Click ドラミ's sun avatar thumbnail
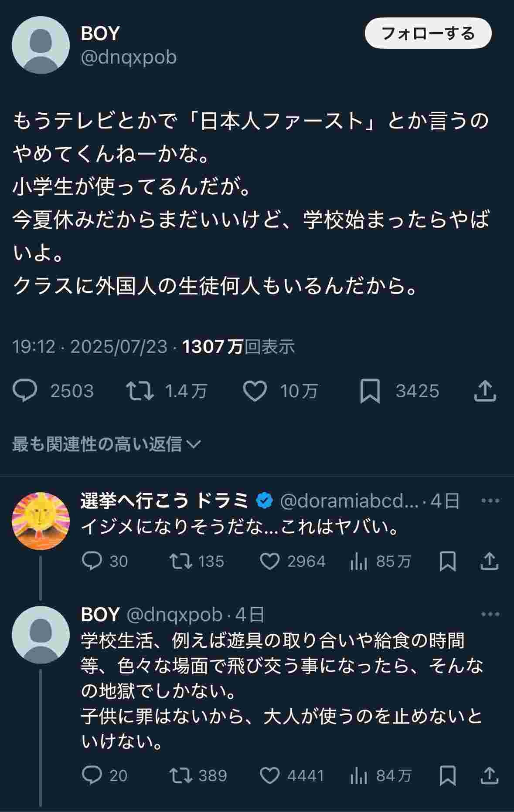This screenshot has width=514, height=812. click(x=41, y=521)
